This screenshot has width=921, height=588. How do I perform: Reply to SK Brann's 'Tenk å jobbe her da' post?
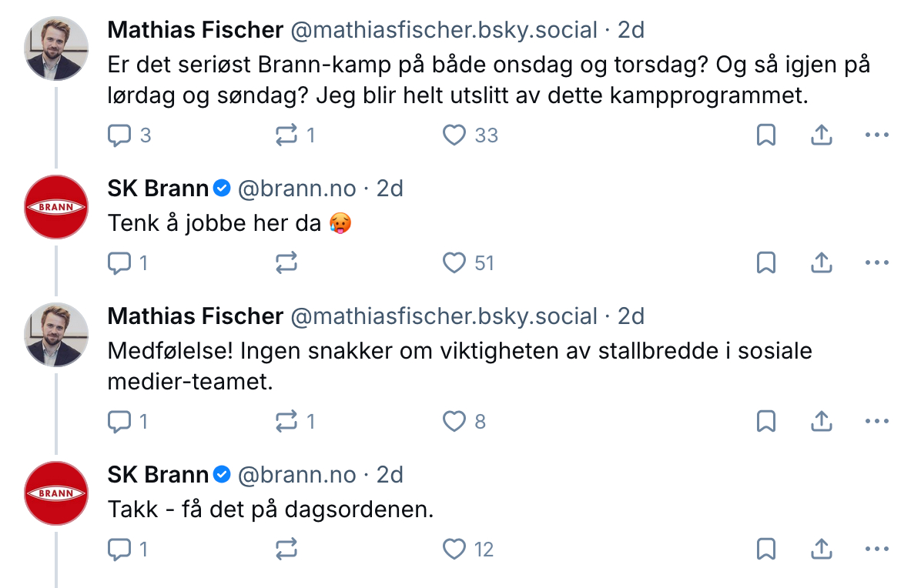click(x=119, y=263)
